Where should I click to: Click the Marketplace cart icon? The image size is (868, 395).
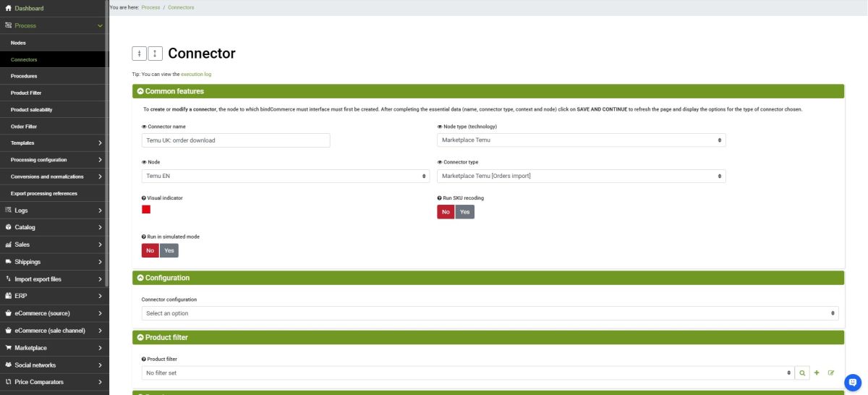pos(8,348)
